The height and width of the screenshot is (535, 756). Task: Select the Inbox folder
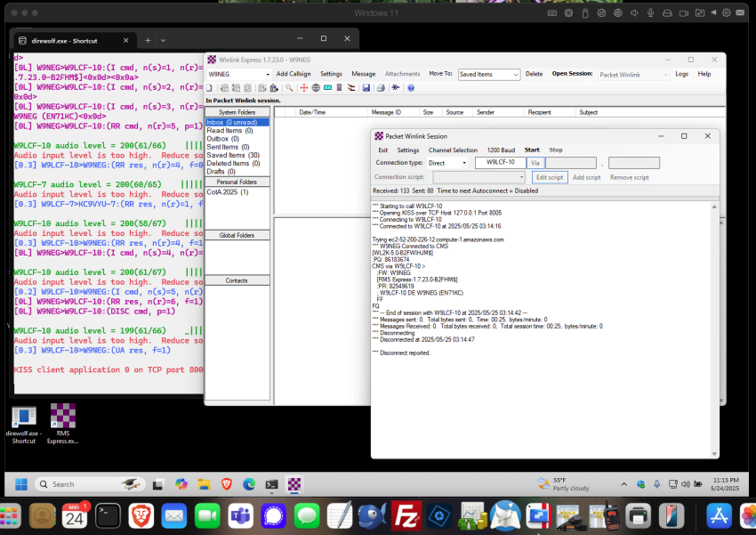(x=237, y=123)
